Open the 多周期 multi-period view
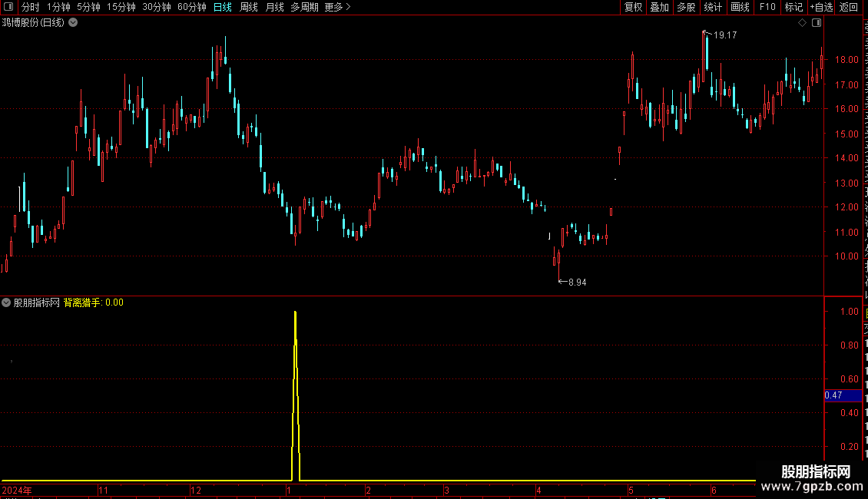The height and width of the screenshot is (499, 868). pos(304,7)
